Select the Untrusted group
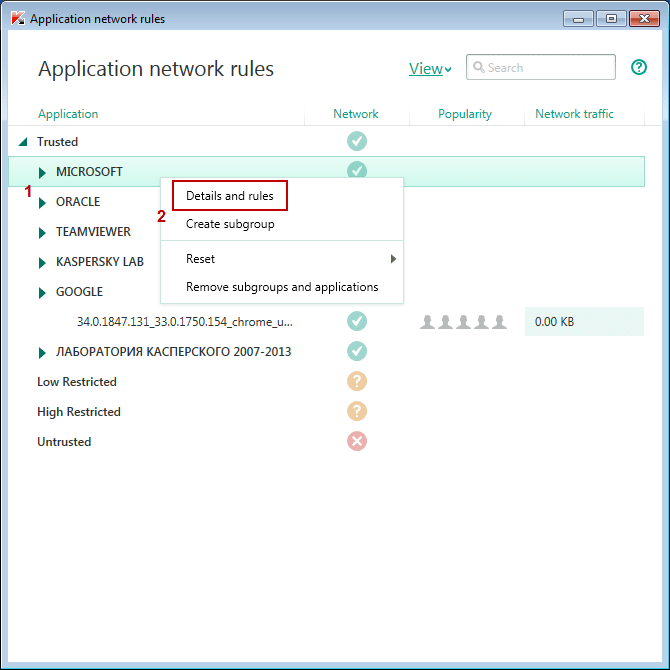 click(64, 442)
